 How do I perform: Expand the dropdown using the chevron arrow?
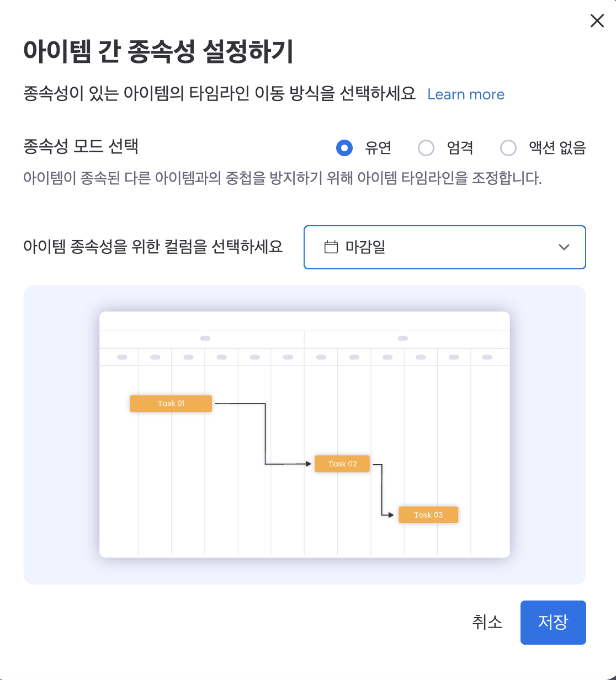(564, 247)
